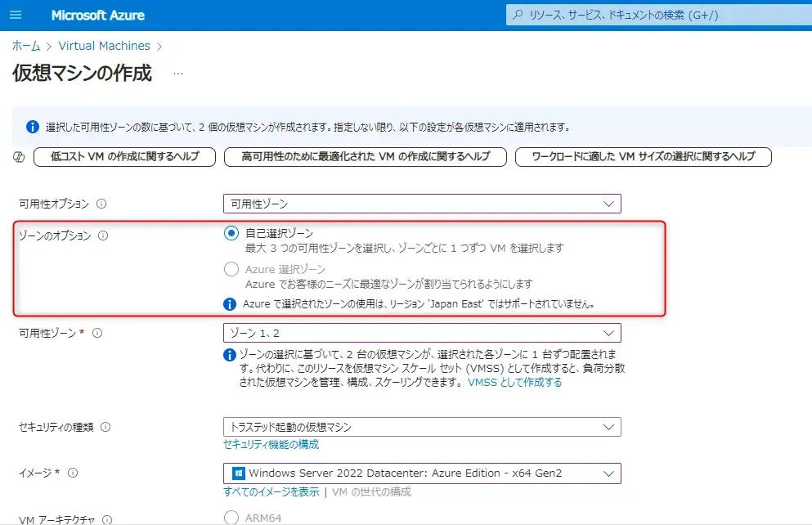Click info icon next to セキュリティの種類
812x525 pixels.
[105, 427]
